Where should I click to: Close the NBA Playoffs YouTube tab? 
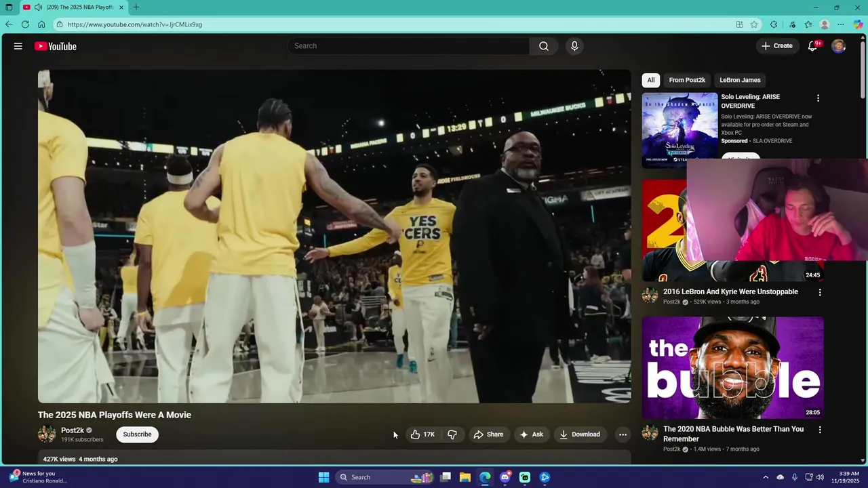pyautogui.click(x=121, y=7)
